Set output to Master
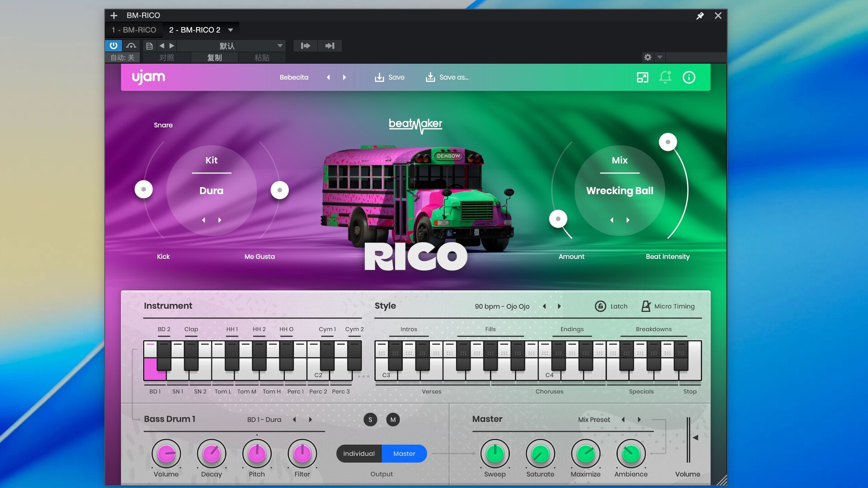868x488 pixels. (404, 454)
